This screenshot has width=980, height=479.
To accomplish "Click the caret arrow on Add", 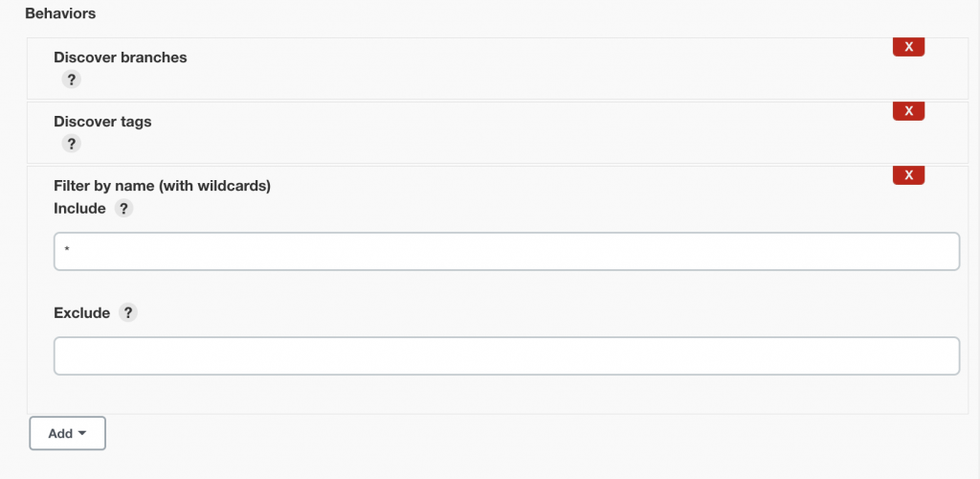I will (82, 433).
